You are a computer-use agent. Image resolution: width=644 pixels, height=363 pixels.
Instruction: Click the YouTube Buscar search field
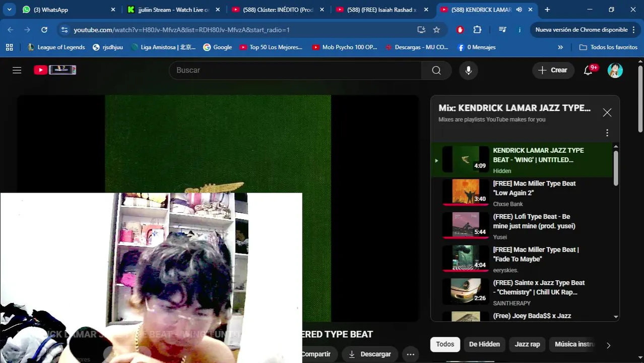tap(295, 70)
